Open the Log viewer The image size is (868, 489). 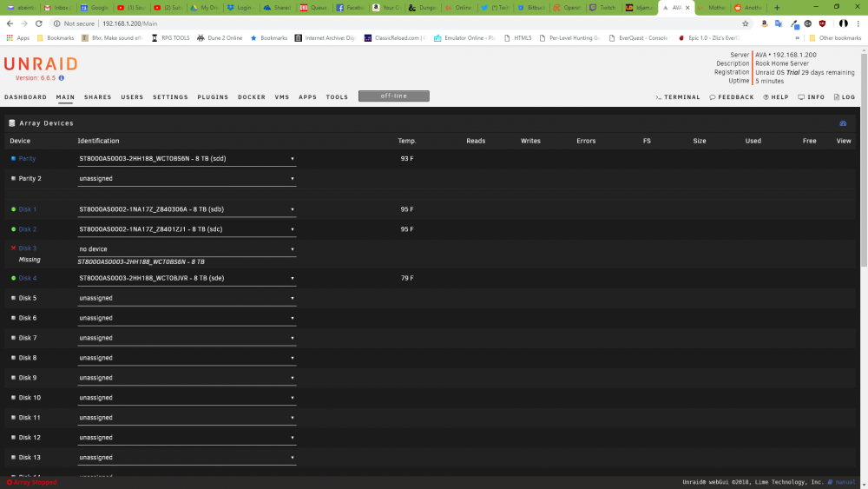tap(845, 97)
